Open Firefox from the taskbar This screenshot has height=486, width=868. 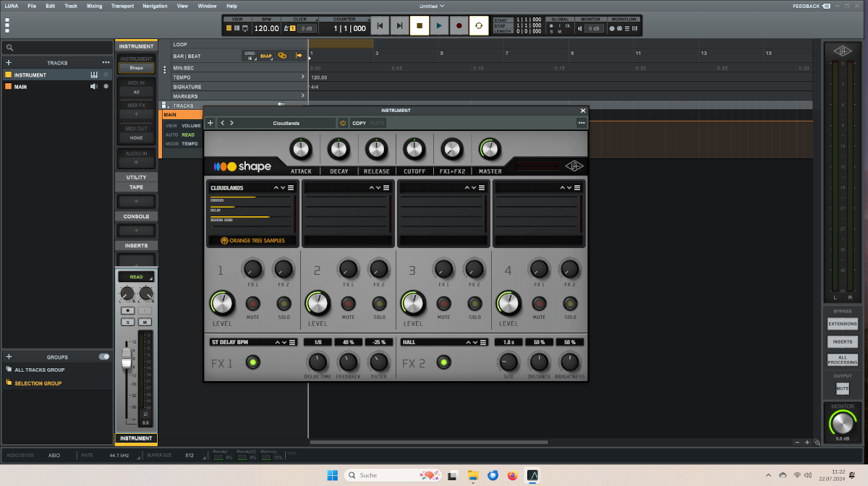point(513,475)
